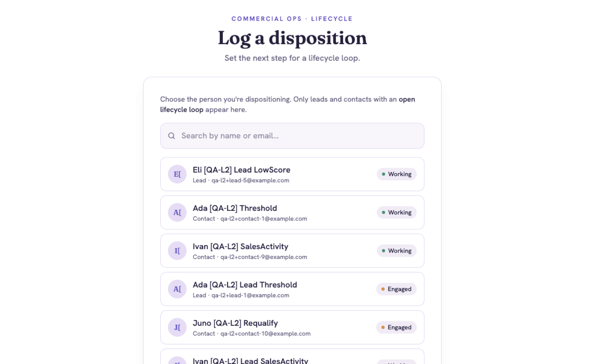Click Ada Lead Threshold's A[ avatar

[177, 289]
